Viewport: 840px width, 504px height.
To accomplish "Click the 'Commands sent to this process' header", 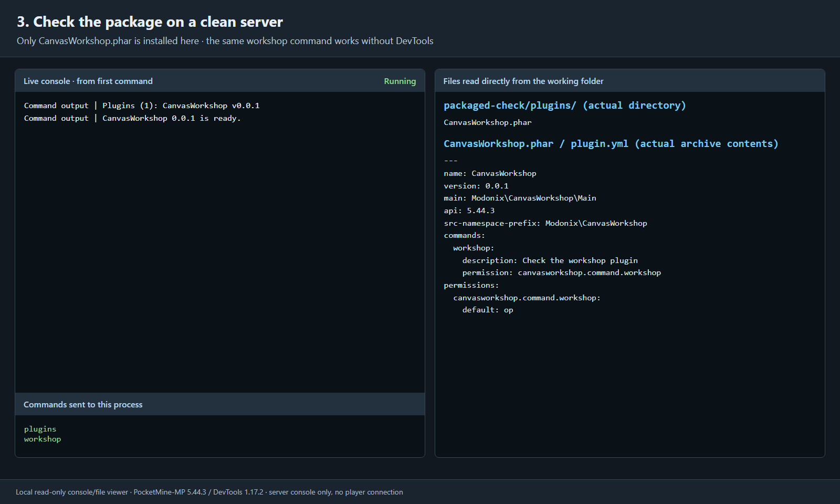I will (83, 405).
